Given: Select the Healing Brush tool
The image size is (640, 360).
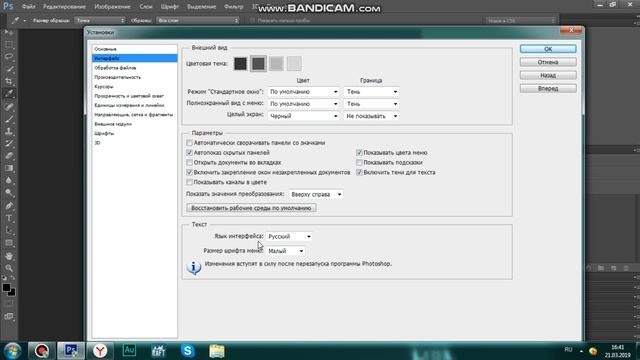Looking at the screenshot, I should [9, 107].
